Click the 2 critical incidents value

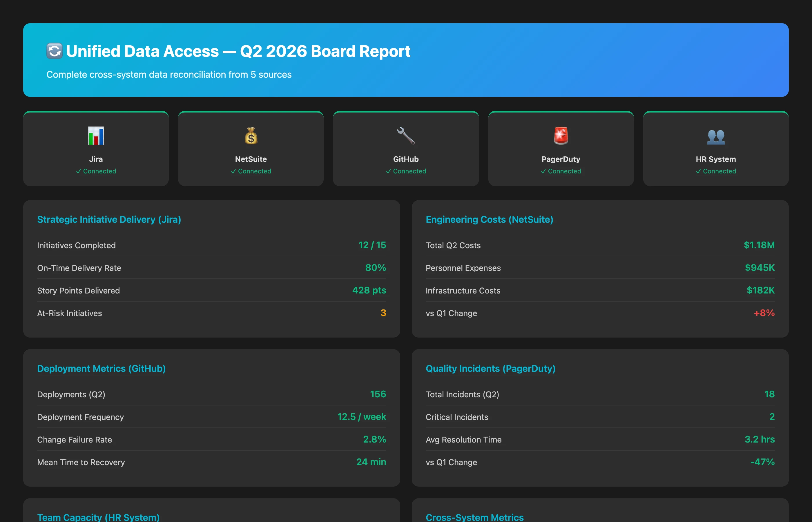(772, 417)
